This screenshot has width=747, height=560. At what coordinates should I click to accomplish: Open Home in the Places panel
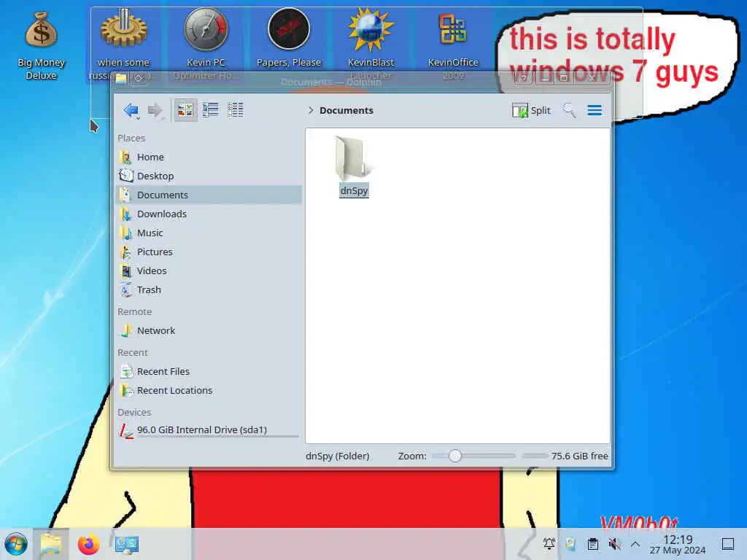[x=209, y=157]
